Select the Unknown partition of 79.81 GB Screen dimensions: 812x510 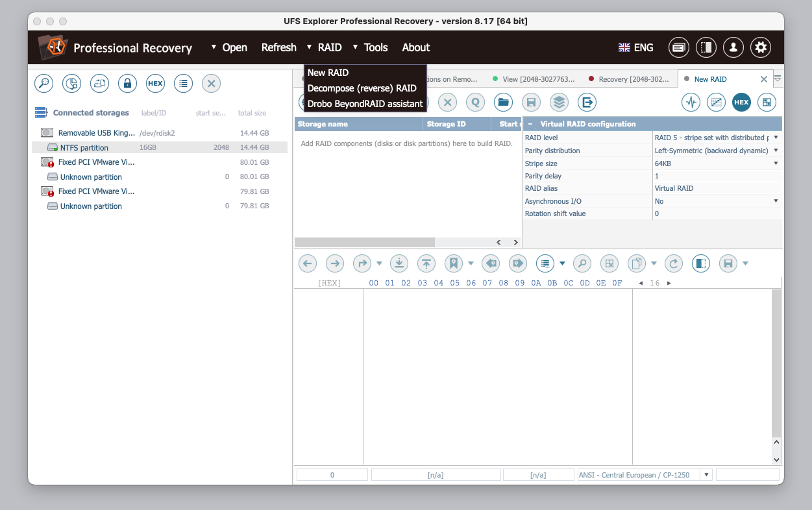point(160,206)
